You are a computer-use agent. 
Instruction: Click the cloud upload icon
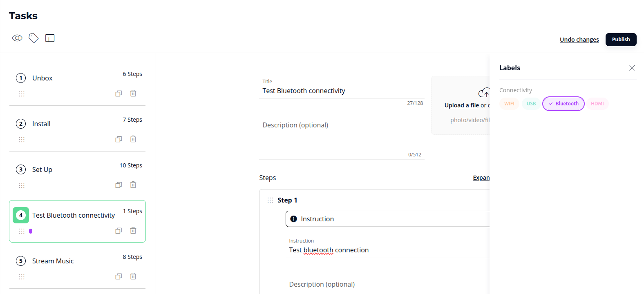coord(483,93)
